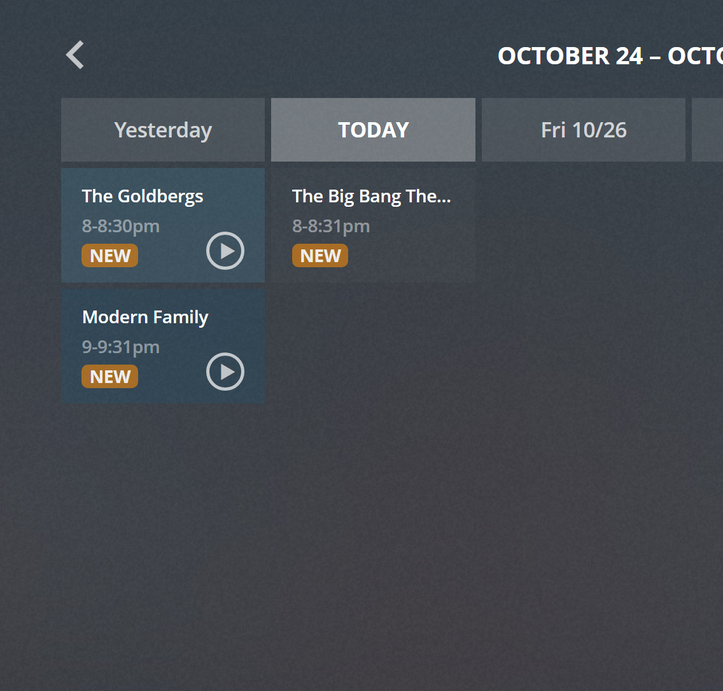
Task: Open The Goldbergs show title
Action: (142, 196)
